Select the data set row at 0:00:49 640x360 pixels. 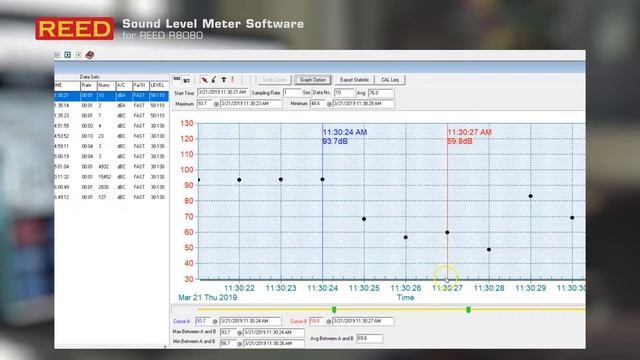pyautogui.click(x=111, y=187)
